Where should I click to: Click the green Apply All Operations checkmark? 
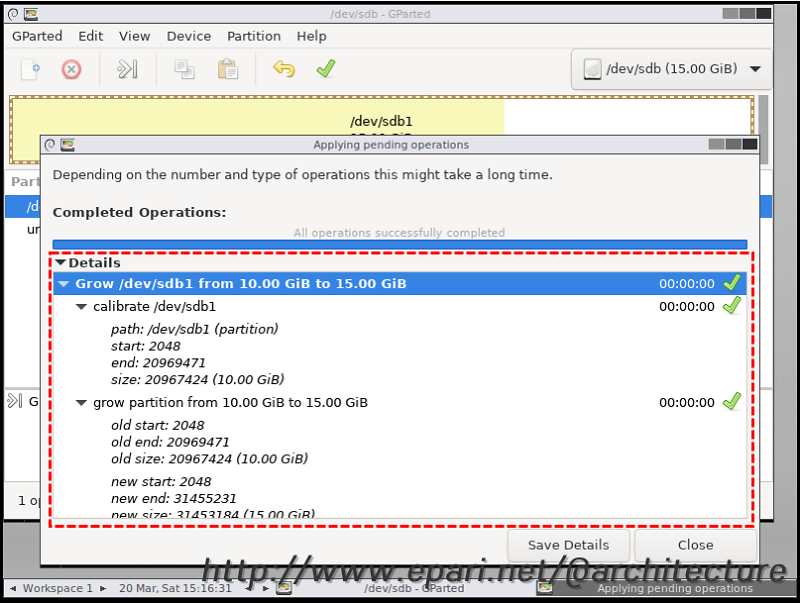[x=326, y=68]
